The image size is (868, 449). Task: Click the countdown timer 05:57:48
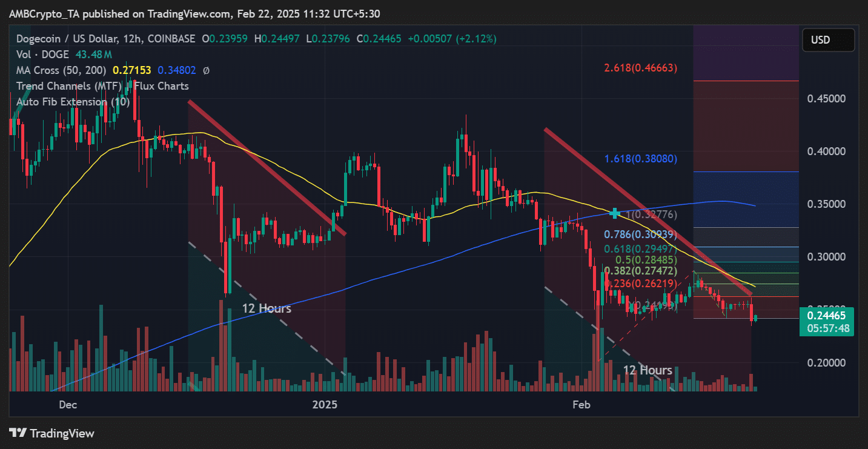coord(828,328)
